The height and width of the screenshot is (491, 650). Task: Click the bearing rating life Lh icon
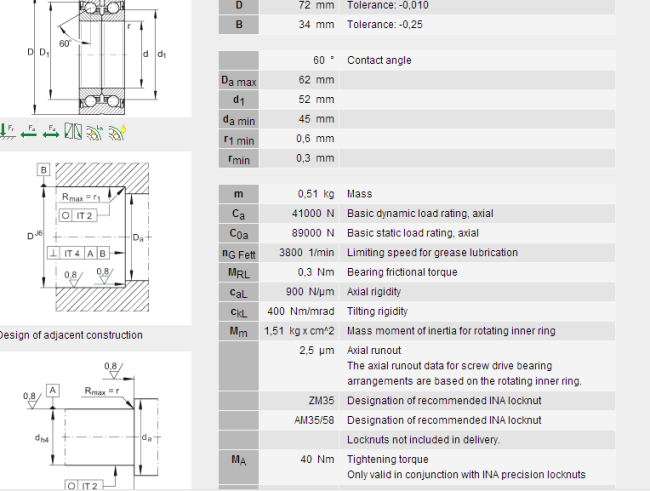tap(95, 130)
